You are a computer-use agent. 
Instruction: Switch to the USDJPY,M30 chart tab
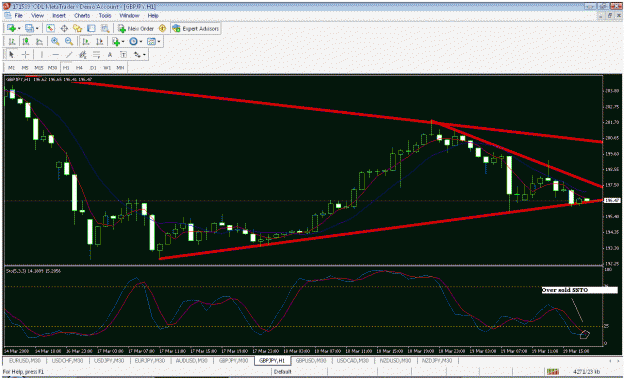(x=110, y=361)
